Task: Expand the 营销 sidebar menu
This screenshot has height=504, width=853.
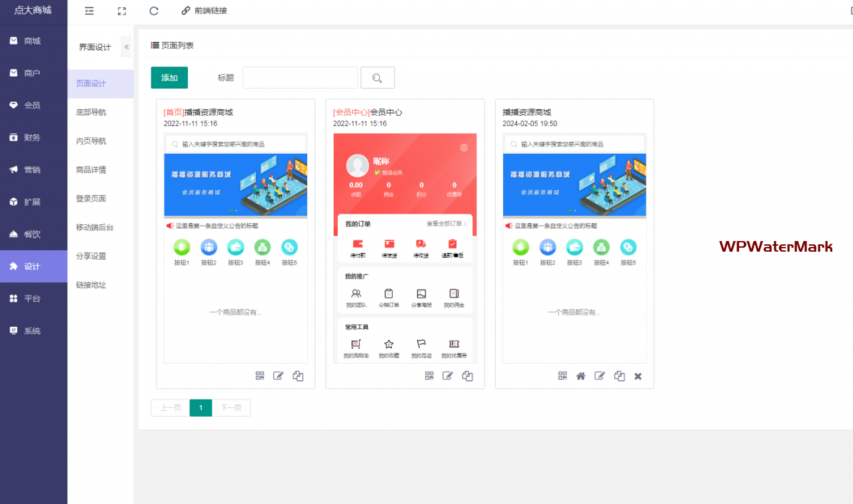Action: [32, 170]
